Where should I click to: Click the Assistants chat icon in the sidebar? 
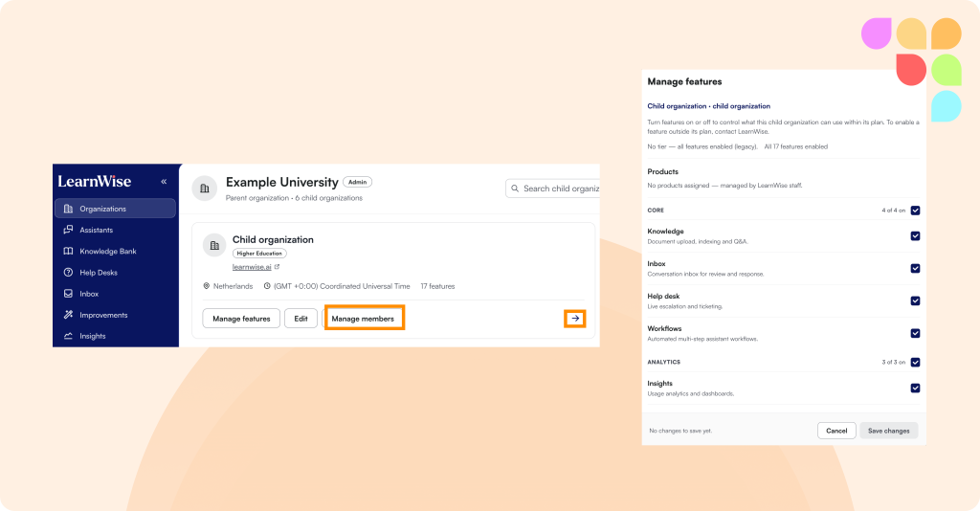[x=69, y=230]
